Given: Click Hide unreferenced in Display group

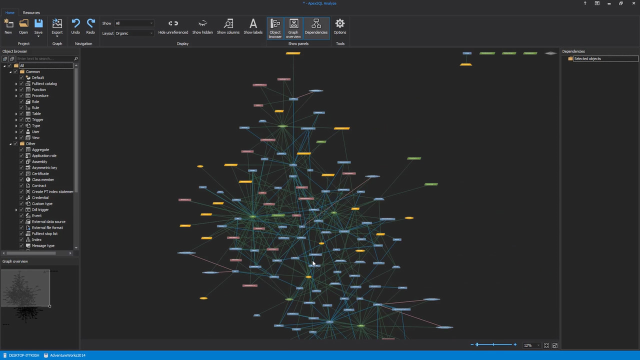Looking at the screenshot, I should (x=173, y=26).
